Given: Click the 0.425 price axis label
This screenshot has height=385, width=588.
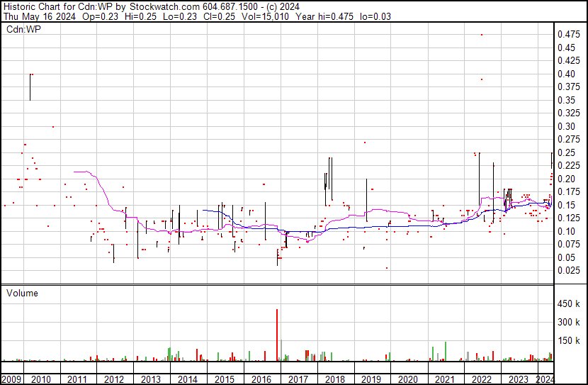Looking at the screenshot, I should pos(569,61).
